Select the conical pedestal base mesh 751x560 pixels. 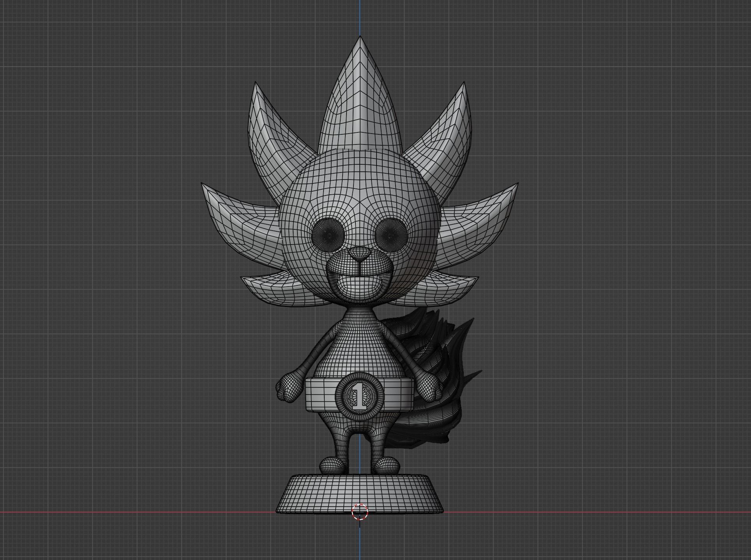point(360,494)
